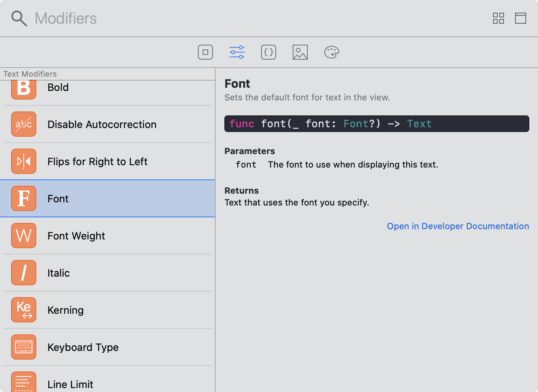Select the Bold modifier icon

[x=24, y=89]
